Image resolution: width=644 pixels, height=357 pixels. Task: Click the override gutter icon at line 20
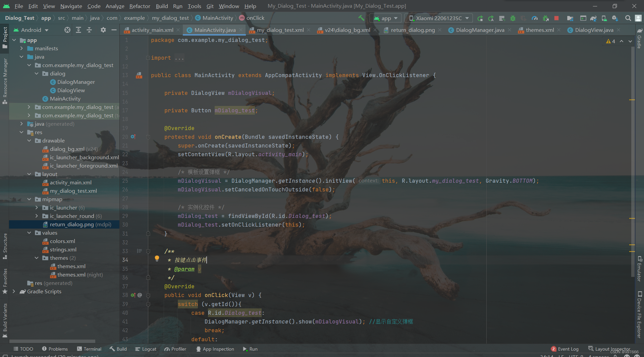[133, 137]
